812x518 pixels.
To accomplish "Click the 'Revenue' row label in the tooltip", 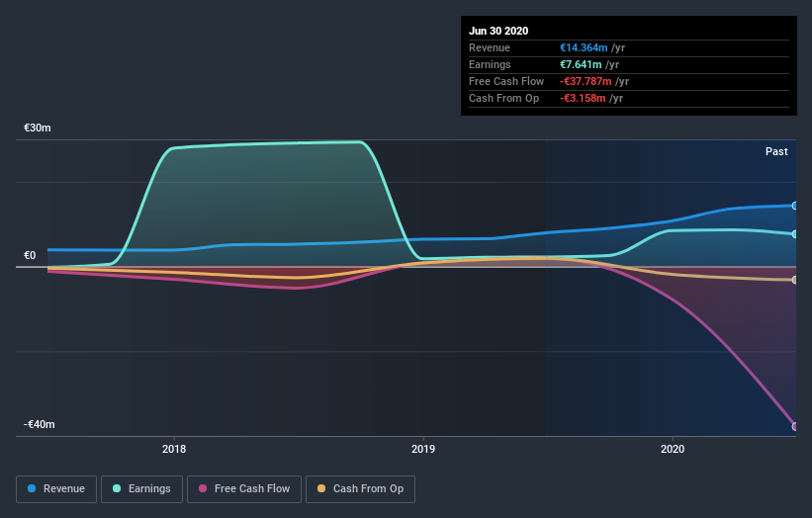I will (x=490, y=47).
